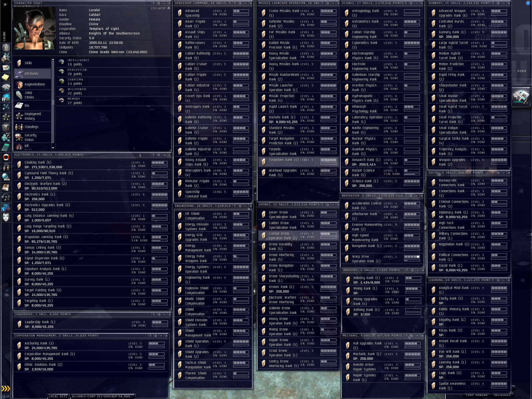The image size is (532, 399).
Task: Toggle pin on the Character Sheet window
Action: click(159, 3)
